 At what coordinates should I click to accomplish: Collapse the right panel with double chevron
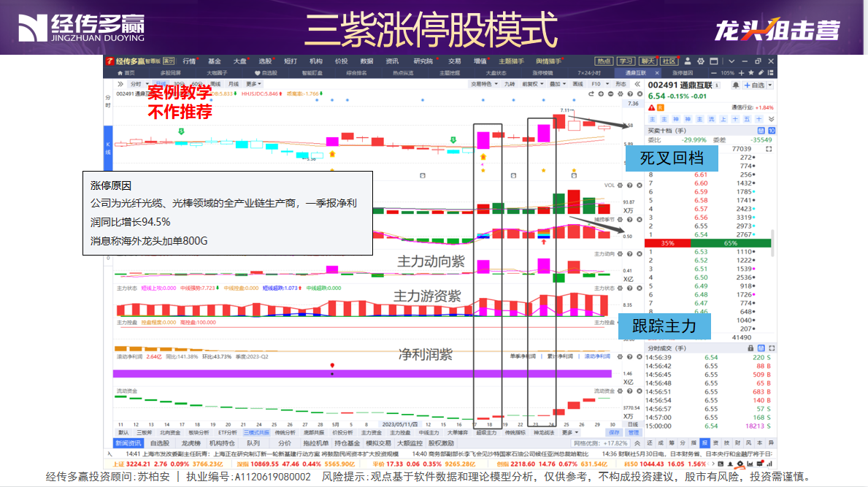pyautogui.click(x=637, y=84)
